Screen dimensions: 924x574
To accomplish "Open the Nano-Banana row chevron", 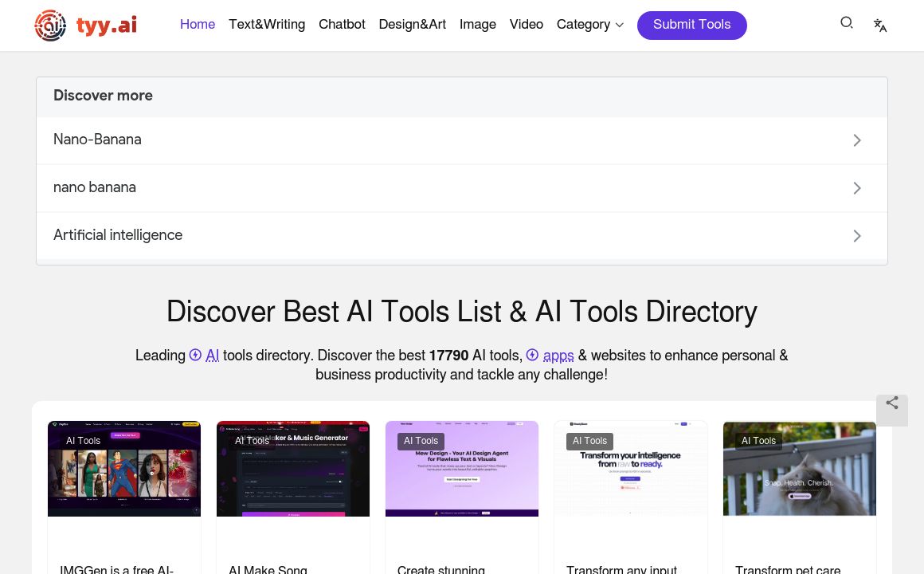I will pyautogui.click(x=857, y=140).
